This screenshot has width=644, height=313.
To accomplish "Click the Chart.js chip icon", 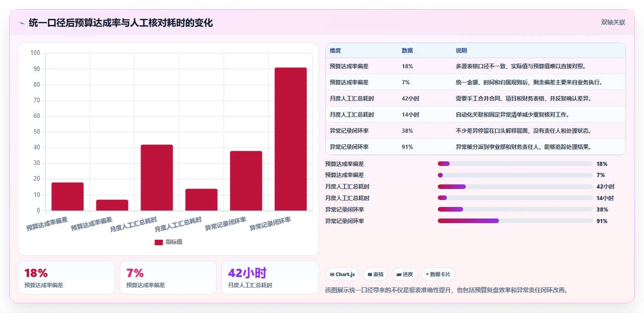I will point(332,274).
